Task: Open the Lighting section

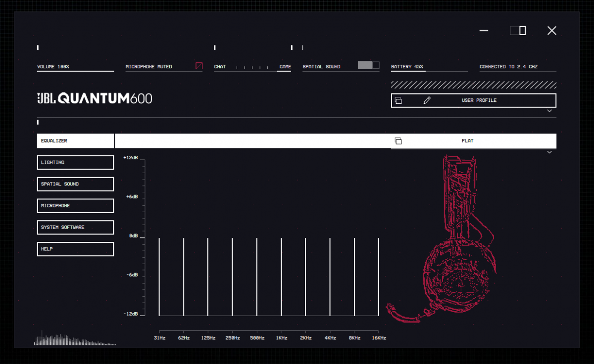Action: coord(75,162)
